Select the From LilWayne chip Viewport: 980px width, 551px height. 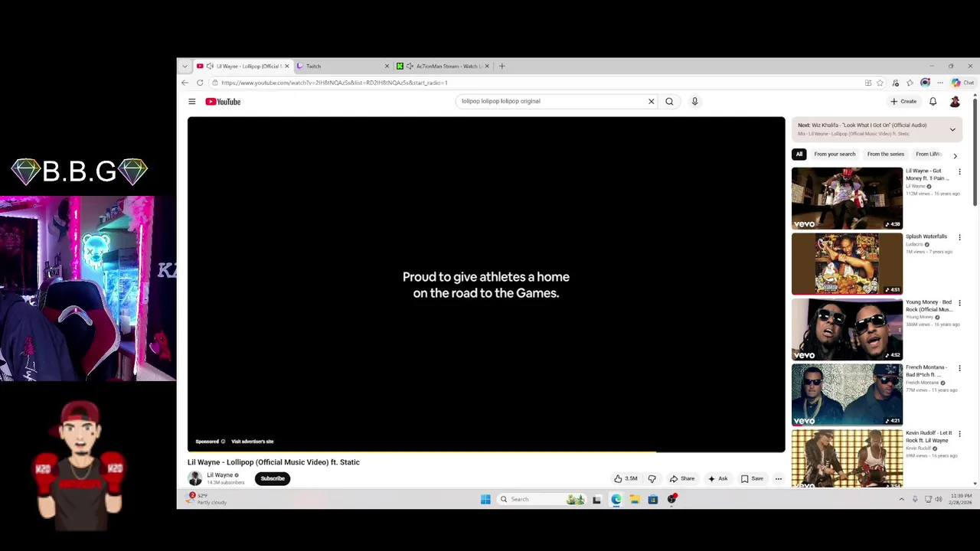coord(929,154)
